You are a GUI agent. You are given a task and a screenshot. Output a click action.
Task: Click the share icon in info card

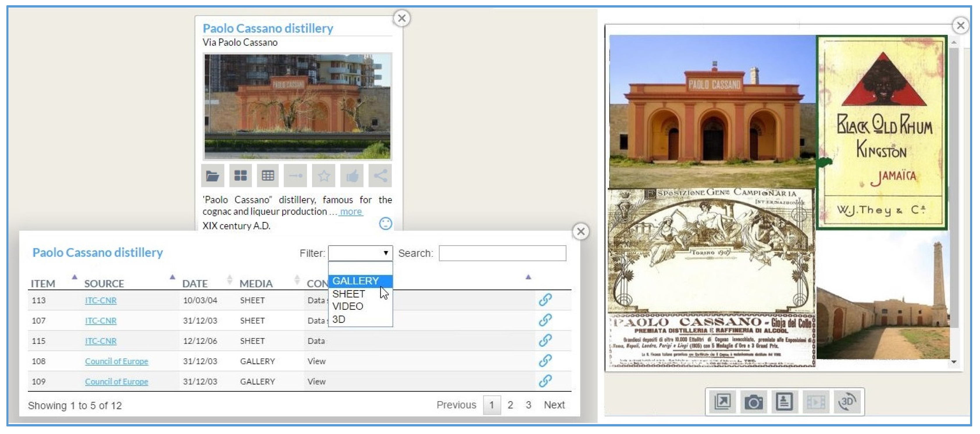[x=380, y=176]
